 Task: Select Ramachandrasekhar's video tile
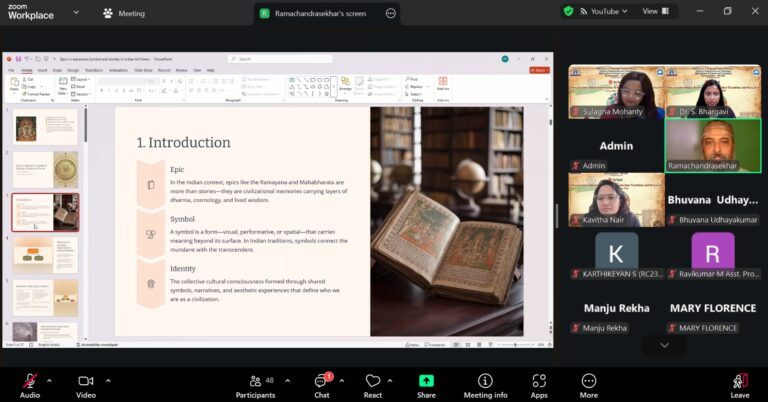(x=712, y=146)
